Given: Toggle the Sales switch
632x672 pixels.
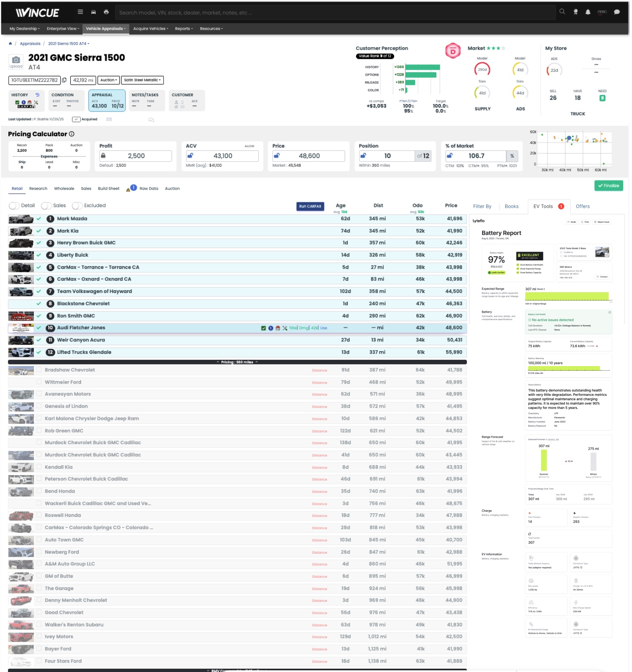Looking at the screenshot, I should [46, 206].
